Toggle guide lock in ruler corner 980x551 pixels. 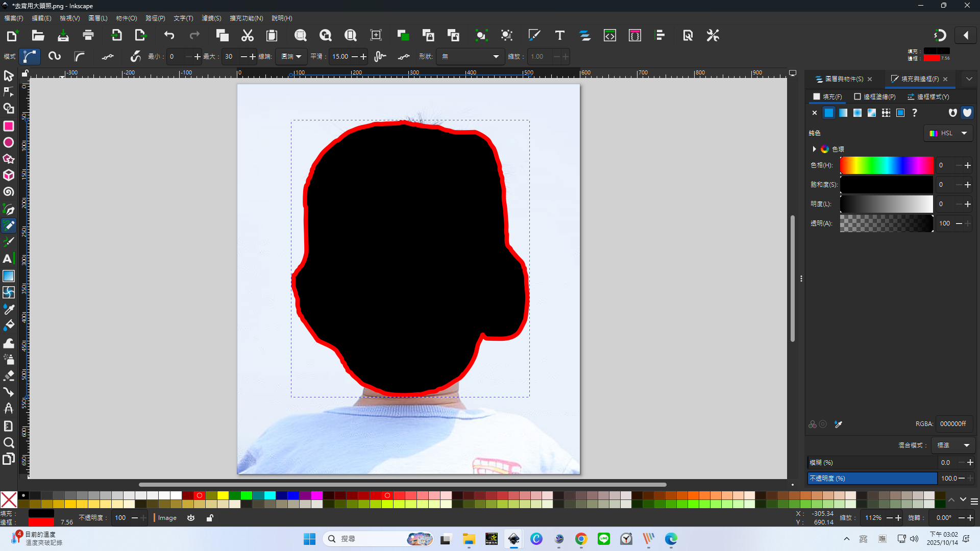(x=24, y=74)
